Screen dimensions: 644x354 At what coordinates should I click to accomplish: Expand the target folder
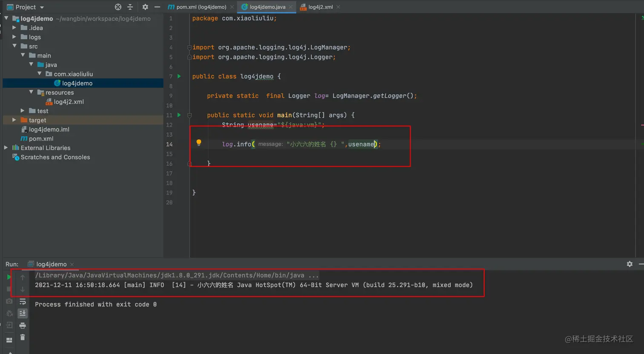14,120
